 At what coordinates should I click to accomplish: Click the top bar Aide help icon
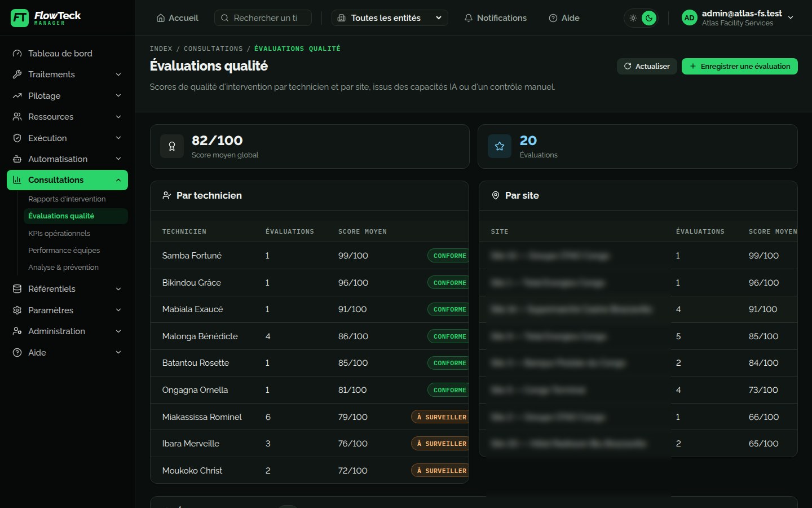[x=553, y=18]
